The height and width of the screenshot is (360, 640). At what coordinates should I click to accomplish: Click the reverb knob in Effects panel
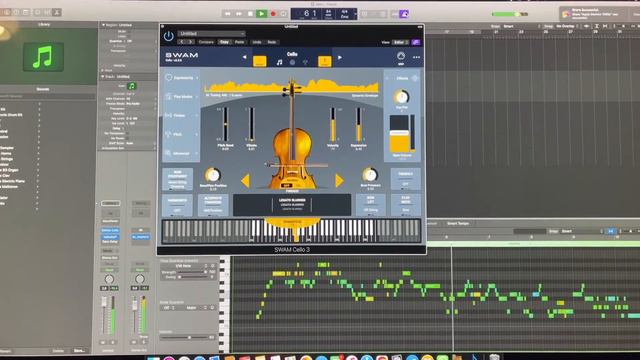(401, 97)
